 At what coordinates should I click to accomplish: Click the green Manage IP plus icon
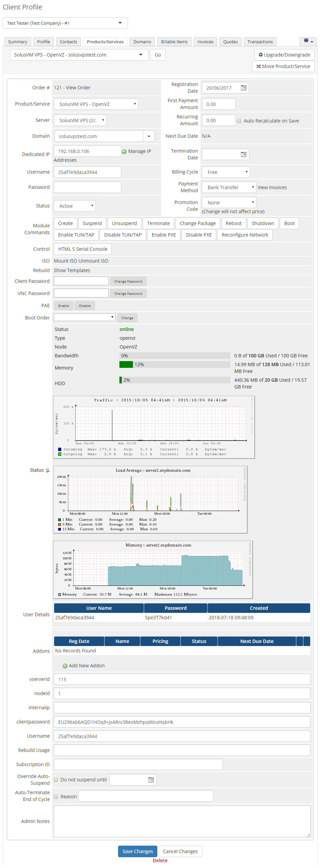(x=124, y=152)
